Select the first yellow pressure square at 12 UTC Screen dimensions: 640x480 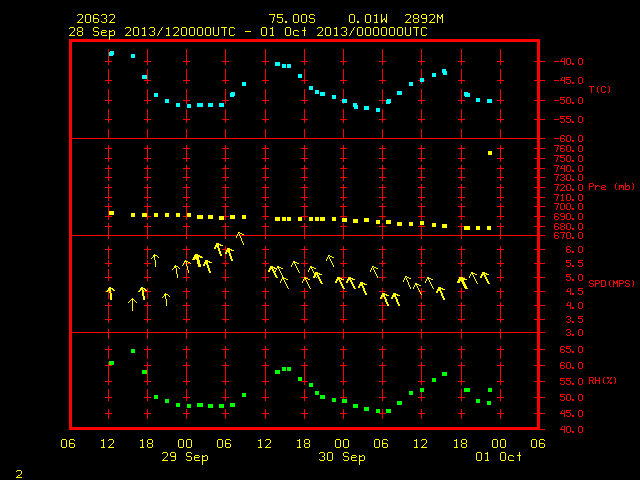(x=111, y=213)
